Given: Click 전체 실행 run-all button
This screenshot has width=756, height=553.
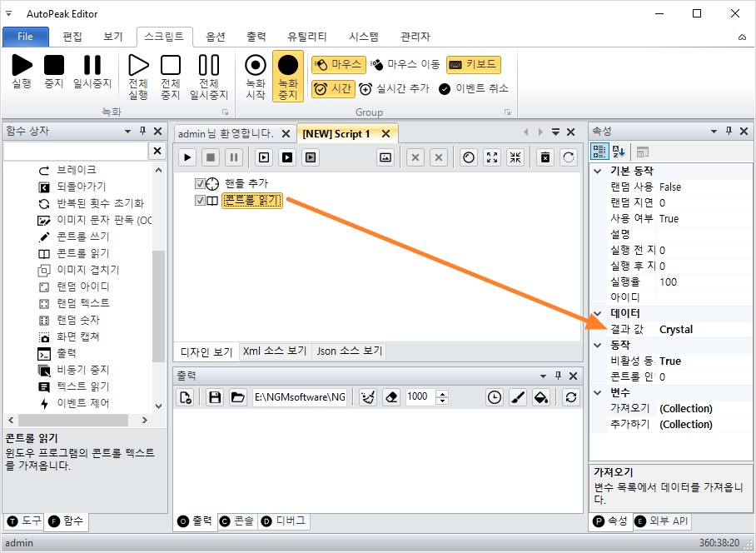Looking at the screenshot, I should pyautogui.click(x=138, y=77).
